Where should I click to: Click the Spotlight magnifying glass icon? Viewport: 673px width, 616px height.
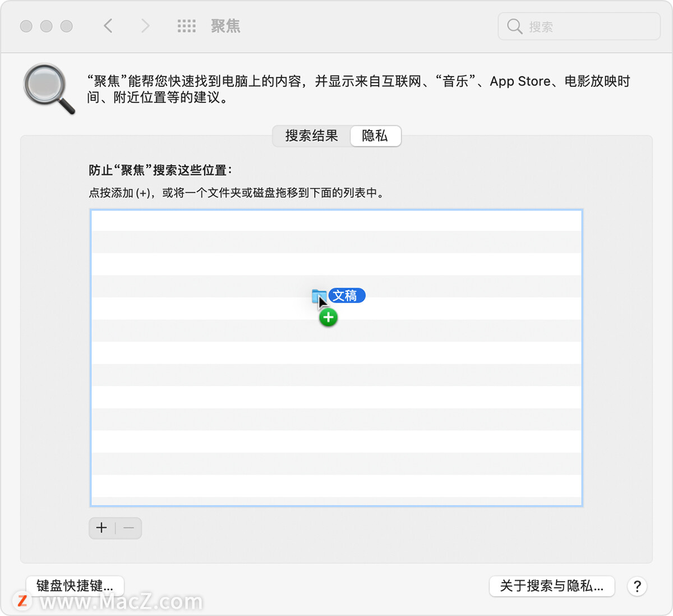point(49,89)
